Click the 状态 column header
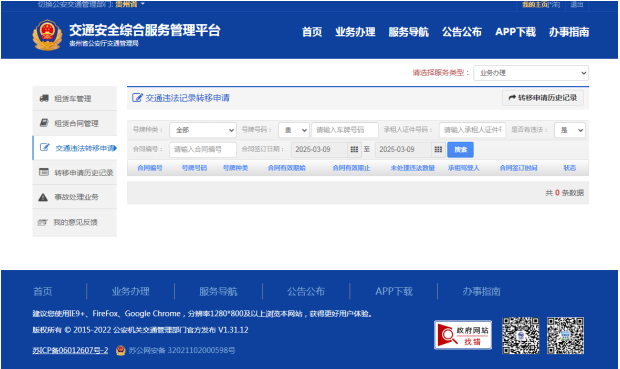620x369 pixels. [x=570, y=168]
